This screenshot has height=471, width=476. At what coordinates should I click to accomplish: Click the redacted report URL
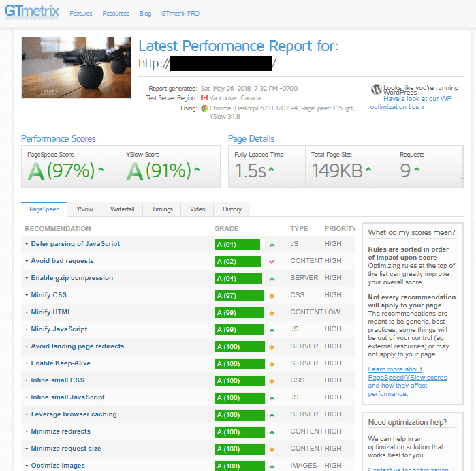(x=207, y=63)
